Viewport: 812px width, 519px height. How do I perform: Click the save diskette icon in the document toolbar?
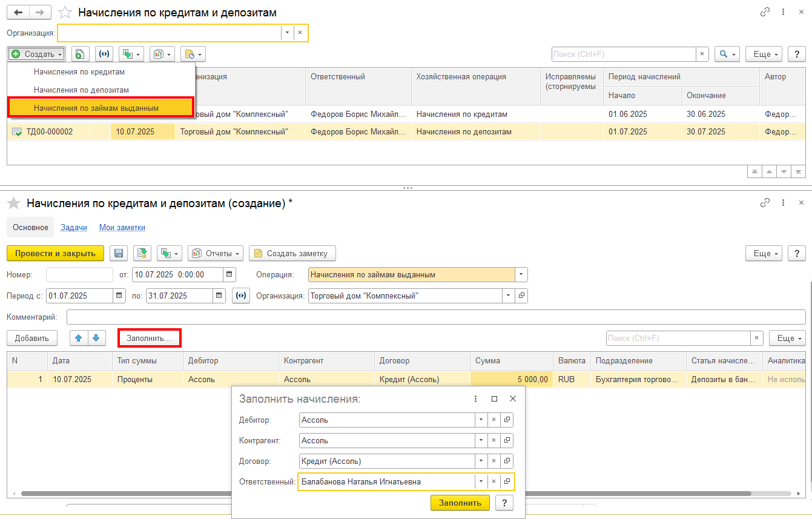[x=119, y=253]
